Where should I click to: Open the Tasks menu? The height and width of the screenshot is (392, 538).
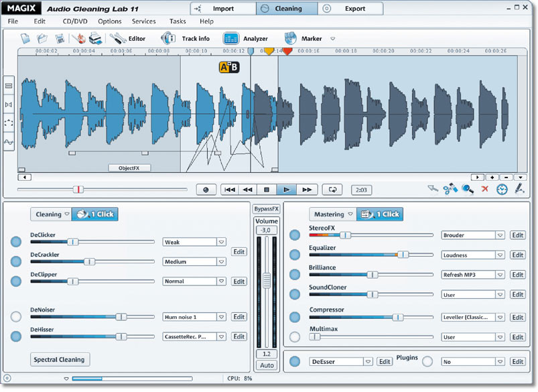pyautogui.click(x=178, y=21)
